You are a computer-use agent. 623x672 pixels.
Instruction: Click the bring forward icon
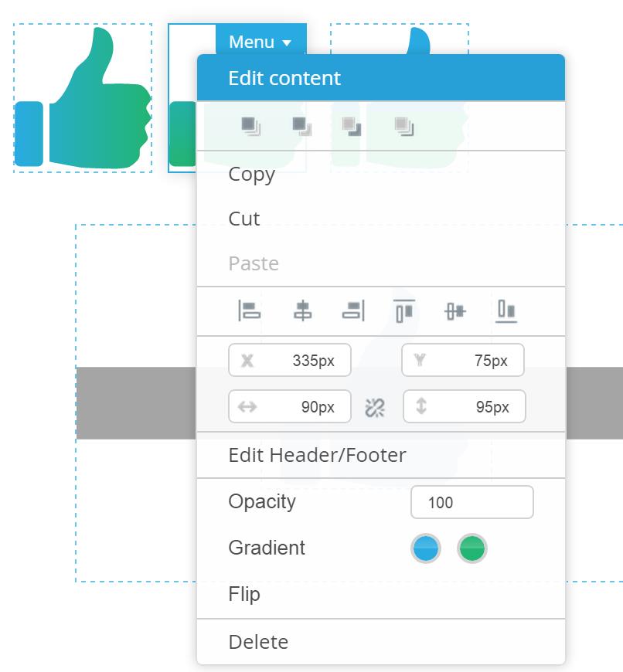click(301, 126)
